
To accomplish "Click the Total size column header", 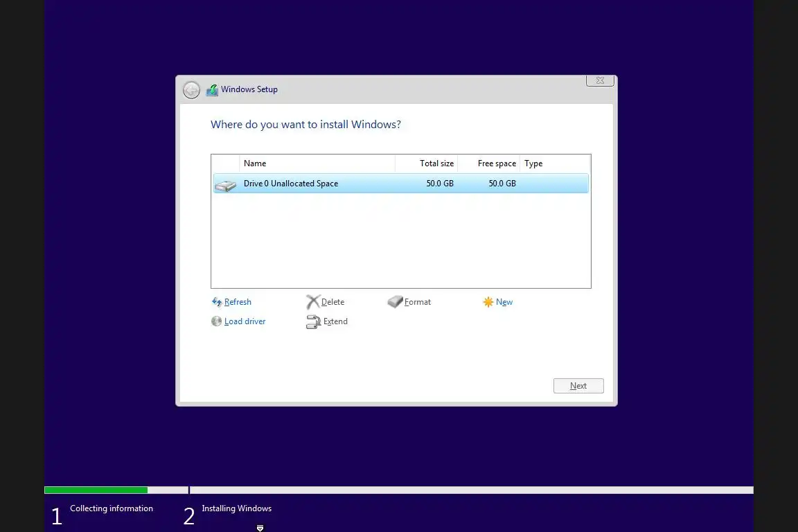I will tap(426, 163).
